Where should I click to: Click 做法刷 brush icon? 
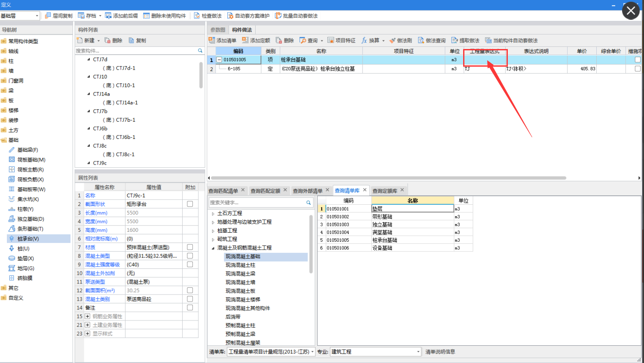point(392,40)
